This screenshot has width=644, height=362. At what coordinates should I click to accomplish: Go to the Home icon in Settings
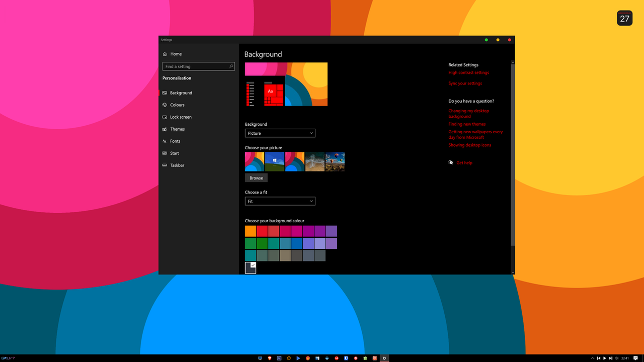tap(165, 54)
